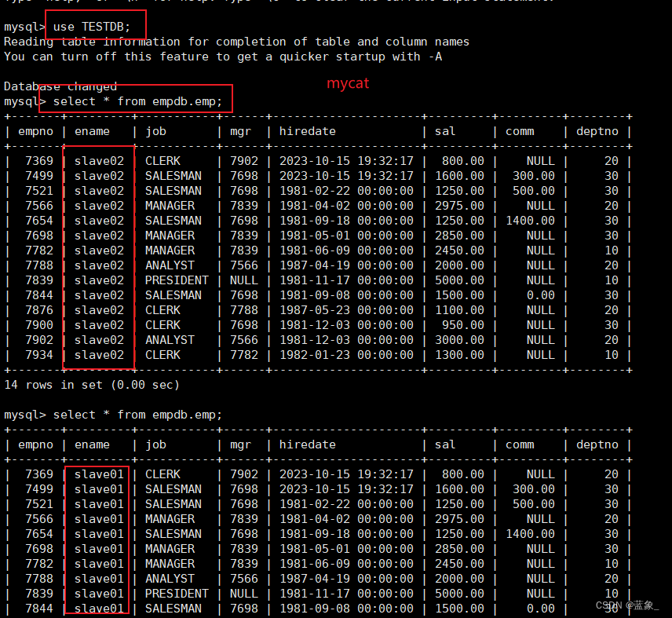
Task: Select the "14 rows in set (0.00 sec)" line
Action: (92, 385)
